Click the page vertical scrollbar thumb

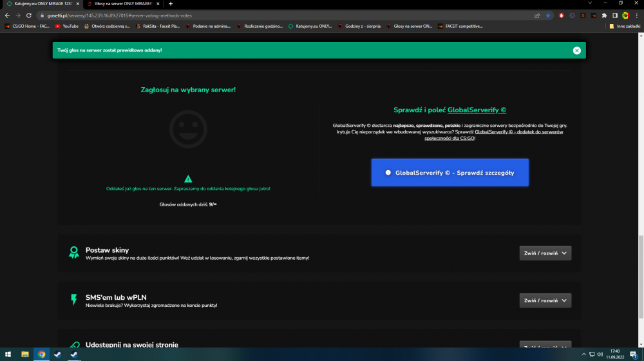point(641,277)
